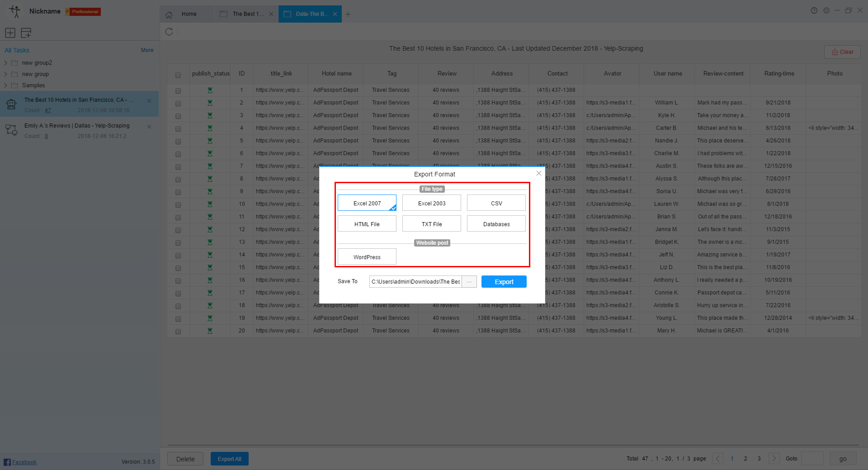Click the Home tab house icon
Image resolution: width=868 pixels, height=470 pixels.
pyautogui.click(x=169, y=14)
